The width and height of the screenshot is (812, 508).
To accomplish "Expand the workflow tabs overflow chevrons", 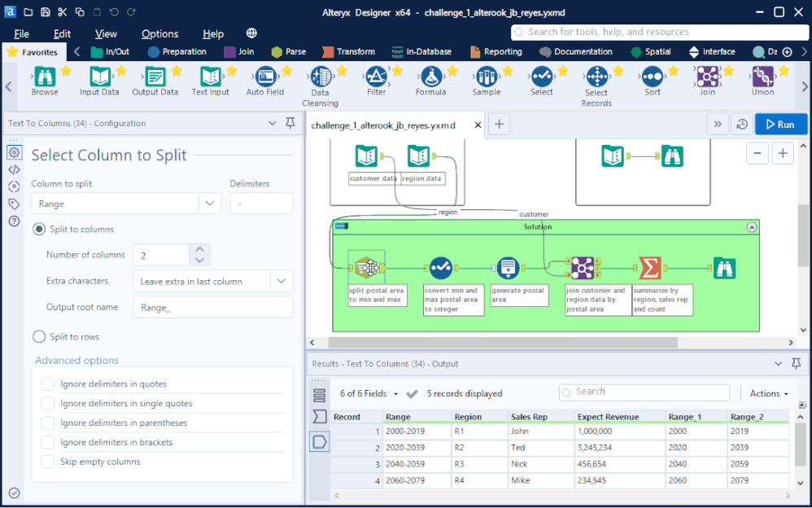I will tap(718, 125).
